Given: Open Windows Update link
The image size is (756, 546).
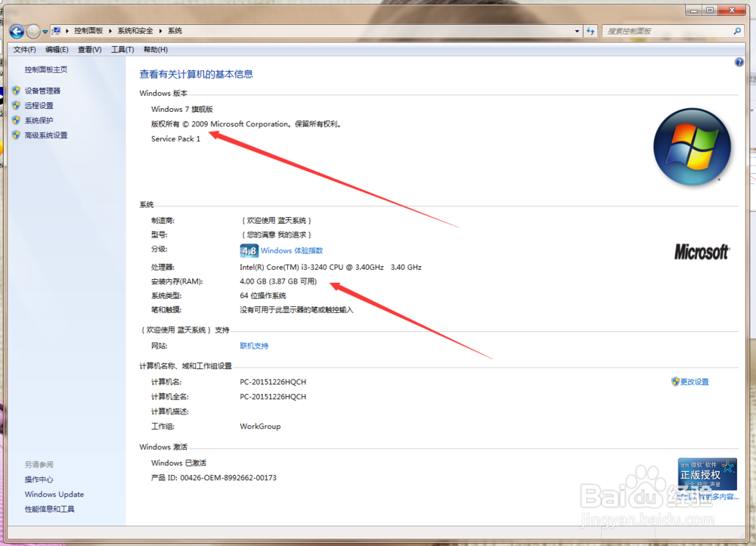Looking at the screenshot, I should pos(54,495).
